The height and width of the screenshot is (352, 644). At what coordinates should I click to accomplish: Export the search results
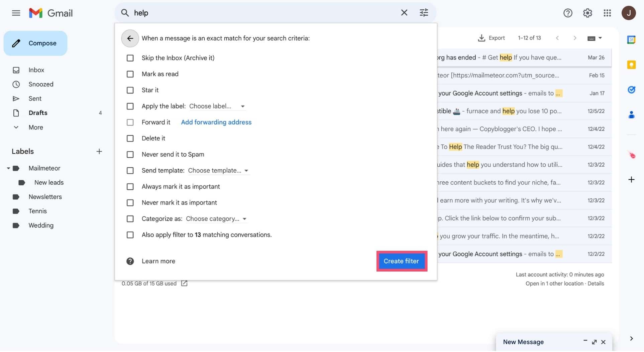[491, 38]
